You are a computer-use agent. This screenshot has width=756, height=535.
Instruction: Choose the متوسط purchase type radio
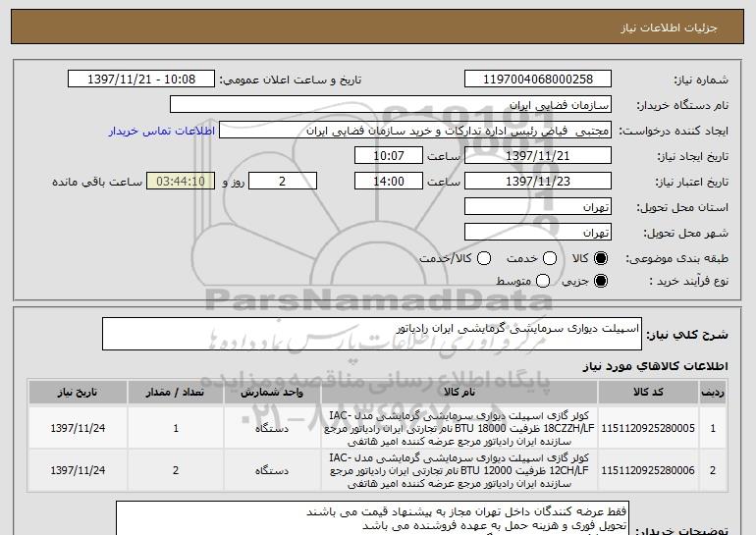pos(543,281)
